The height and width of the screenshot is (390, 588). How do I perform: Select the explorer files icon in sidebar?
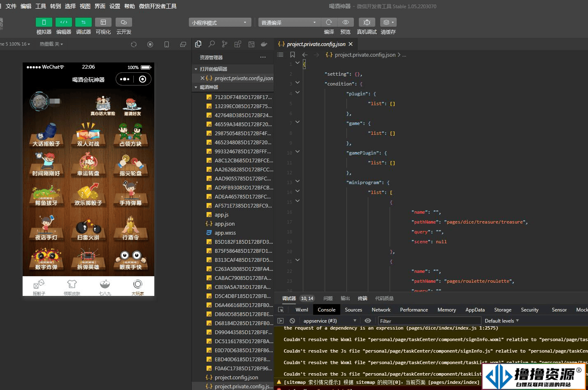click(198, 44)
